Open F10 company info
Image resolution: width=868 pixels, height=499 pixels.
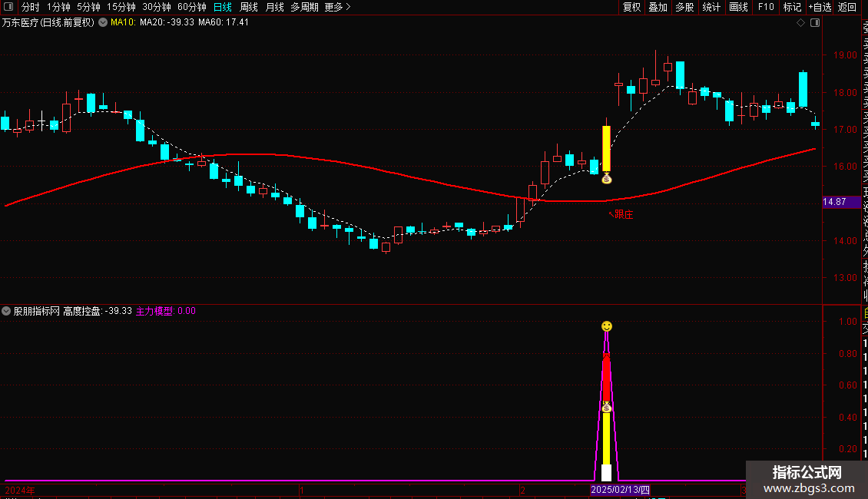point(766,7)
